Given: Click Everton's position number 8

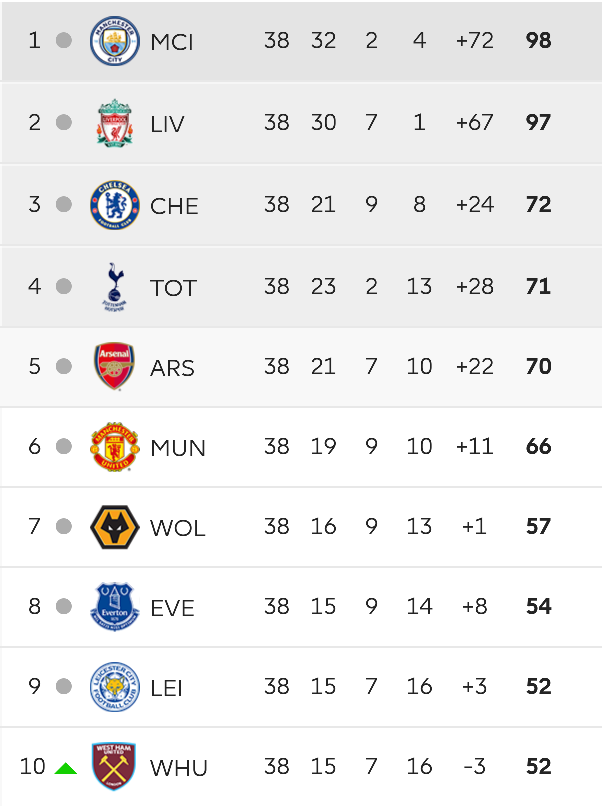Looking at the screenshot, I should tap(34, 607).
